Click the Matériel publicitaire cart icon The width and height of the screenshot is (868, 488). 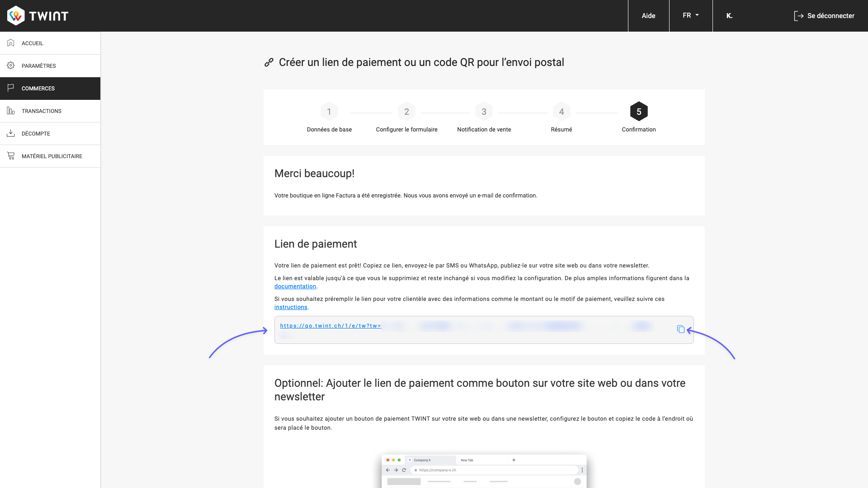[x=11, y=156]
